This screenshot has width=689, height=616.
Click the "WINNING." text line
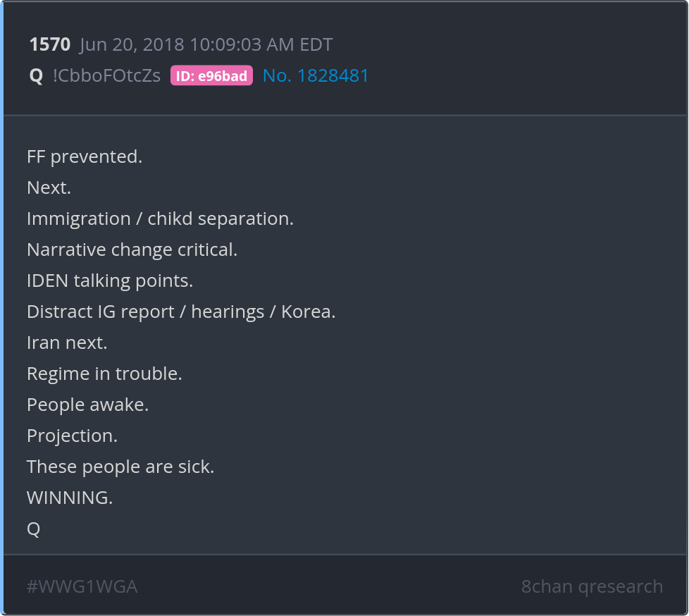coord(70,498)
